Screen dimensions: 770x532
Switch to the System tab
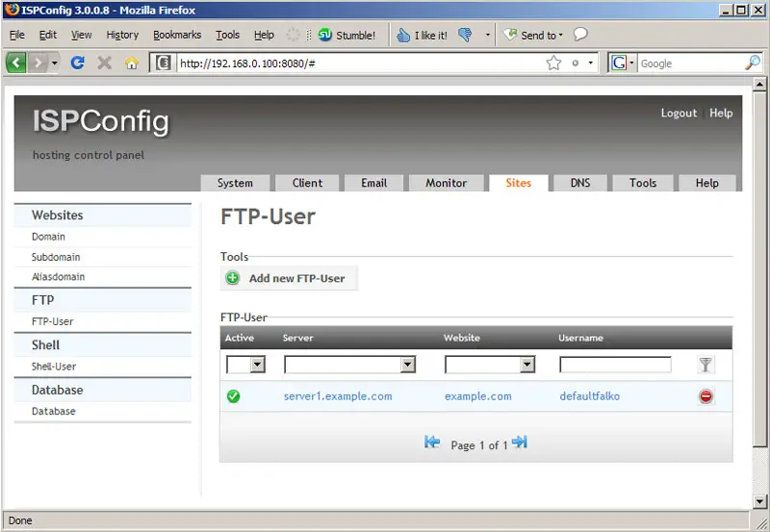pyautogui.click(x=235, y=183)
